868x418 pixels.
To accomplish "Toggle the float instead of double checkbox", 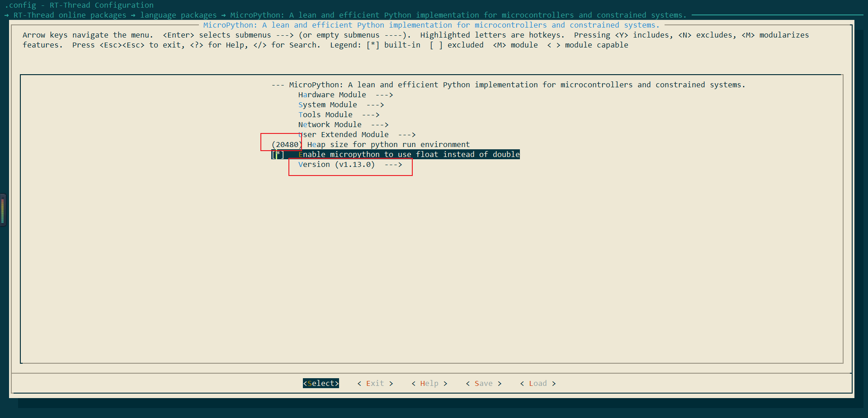I will click(x=278, y=154).
